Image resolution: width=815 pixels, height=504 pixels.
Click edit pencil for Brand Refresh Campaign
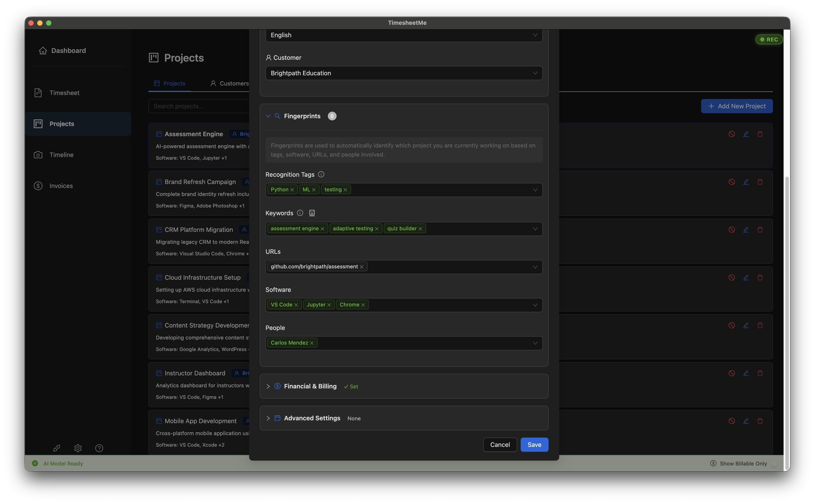(746, 182)
